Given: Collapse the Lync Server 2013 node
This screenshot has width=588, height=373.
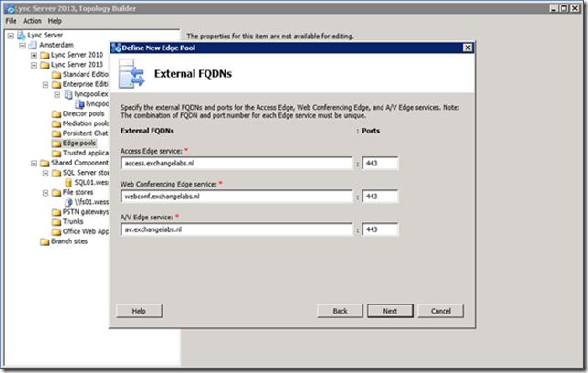Looking at the screenshot, I should 34,65.
